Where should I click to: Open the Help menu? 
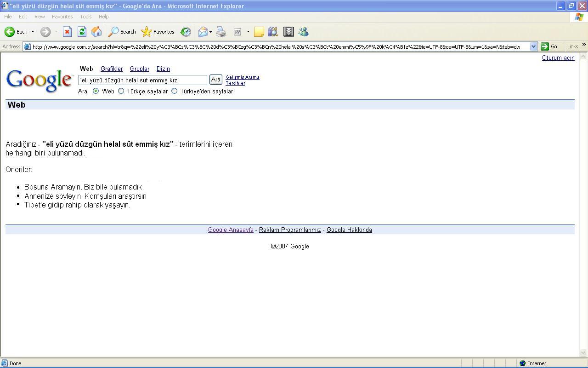[x=103, y=17]
